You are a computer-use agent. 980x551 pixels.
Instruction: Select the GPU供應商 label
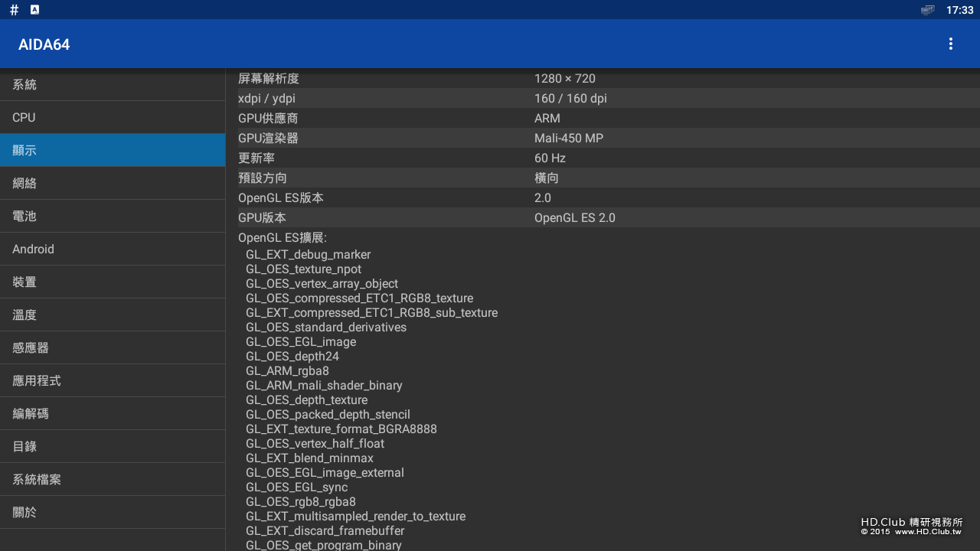pyautogui.click(x=268, y=118)
